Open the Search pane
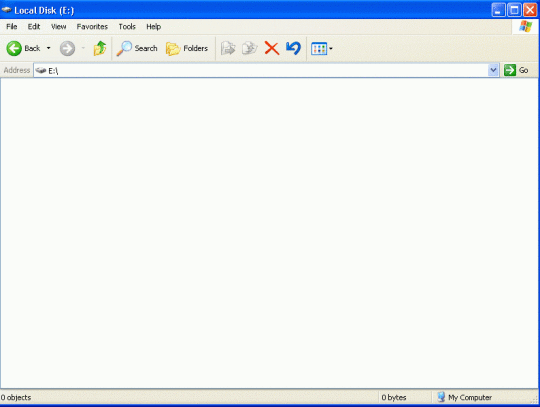The width and height of the screenshot is (540, 407). pyautogui.click(x=137, y=48)
